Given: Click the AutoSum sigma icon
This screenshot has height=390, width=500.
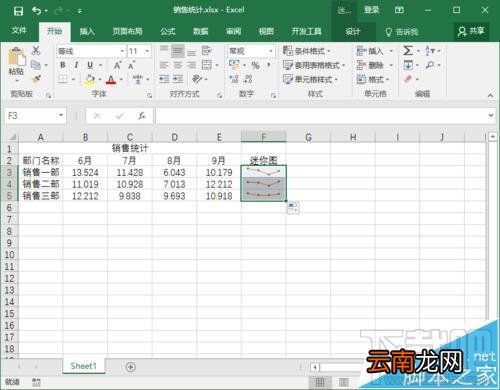Looking at the screenshot, I should click(408, 51).
